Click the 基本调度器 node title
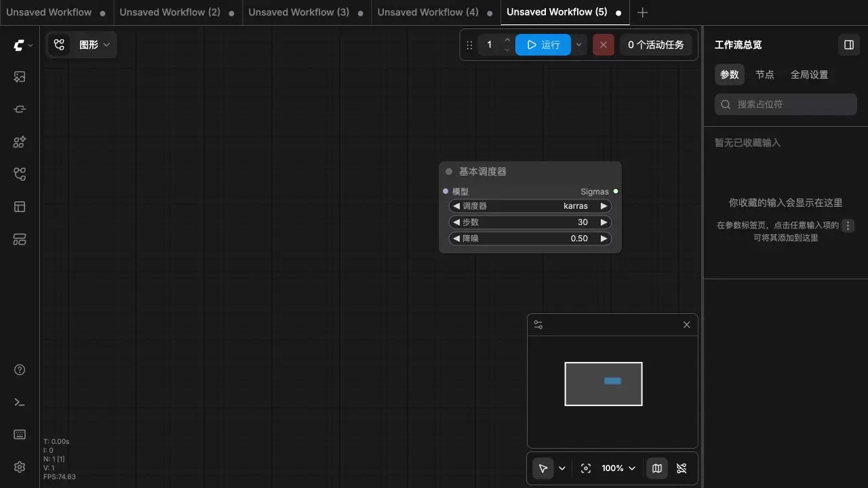The width and height of the screenshot is (868, 488). [483, 172]
